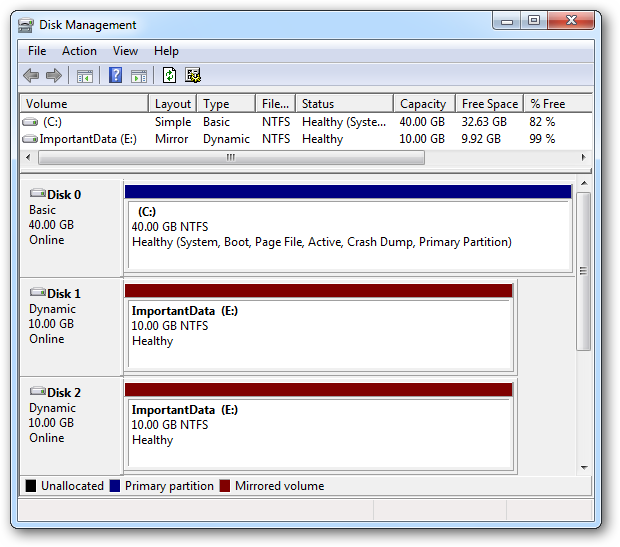Click the drive icon beside ImportantData (E:) row
Image resolution: width=620 pixels, height=547 pixels.
click(30, 139)
